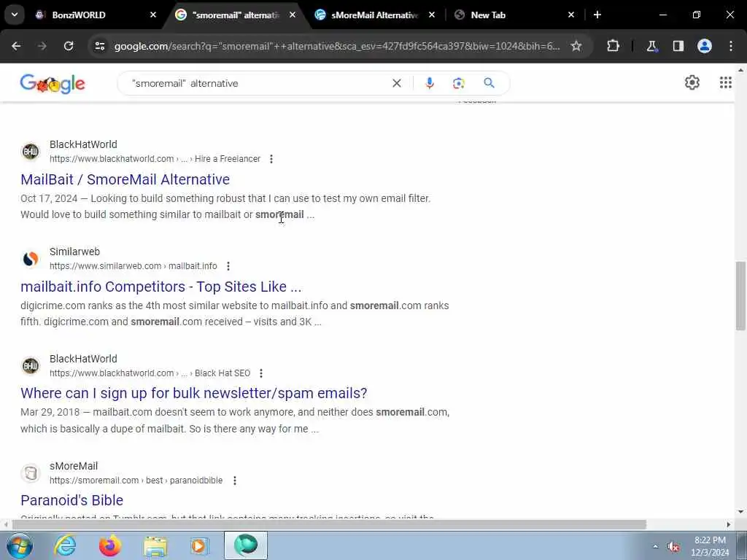This screenshot has width=747, height=560.
Task: Click the smoremail.com paranoidbible URL
Action: [136, 481]
